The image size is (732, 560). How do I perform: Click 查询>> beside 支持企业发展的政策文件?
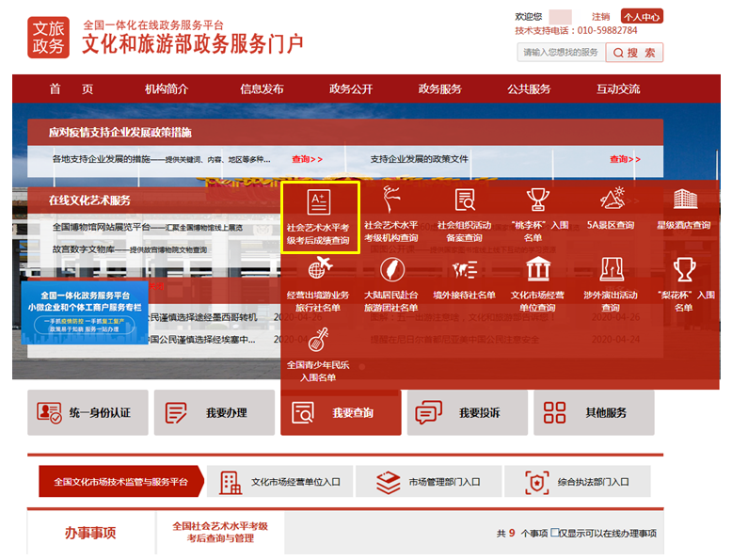pyautogui.click(x=625, y=159)
